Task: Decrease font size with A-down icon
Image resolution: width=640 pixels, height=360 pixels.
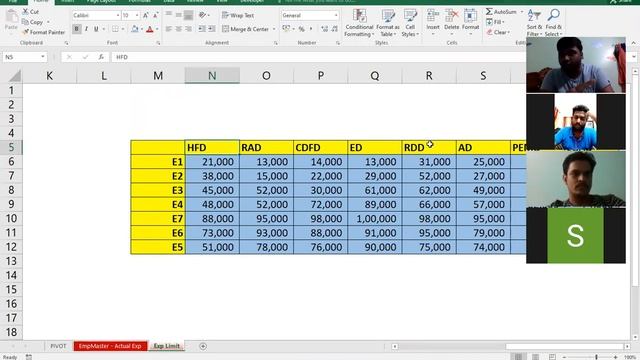Action: point(155,15)
